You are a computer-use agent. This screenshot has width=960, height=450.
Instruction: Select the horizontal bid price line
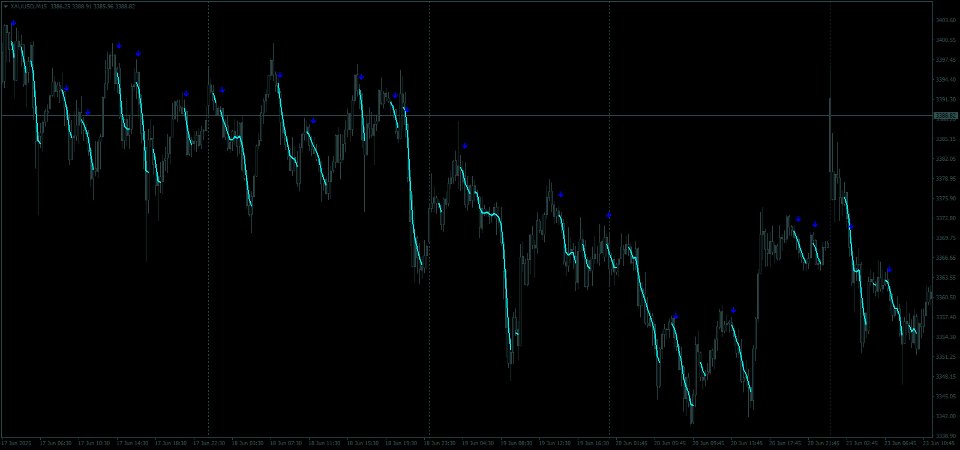click(x=467, y=115)
